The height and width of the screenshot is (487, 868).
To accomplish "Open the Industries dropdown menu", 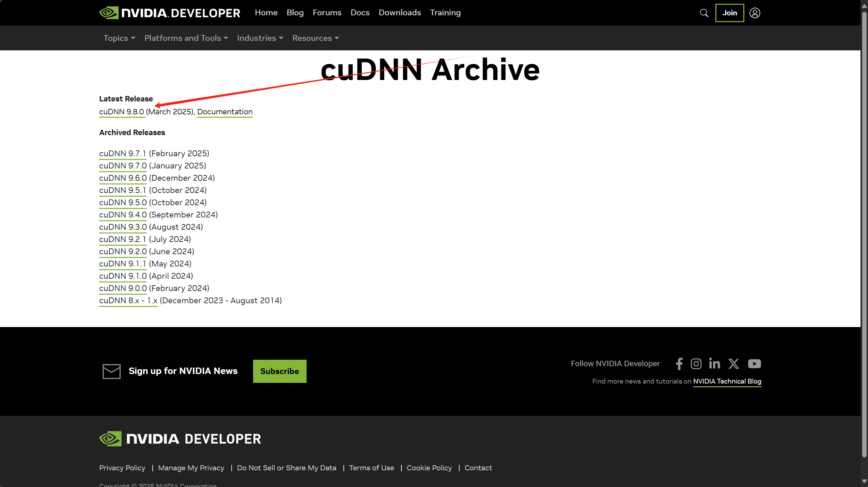I will click(x=260, y=38).
